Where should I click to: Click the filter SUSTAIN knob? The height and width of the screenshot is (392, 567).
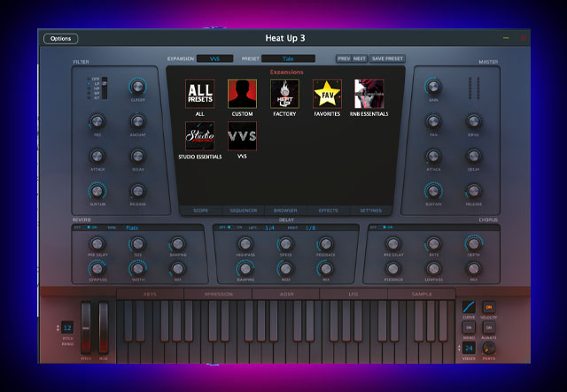(97, 191)
